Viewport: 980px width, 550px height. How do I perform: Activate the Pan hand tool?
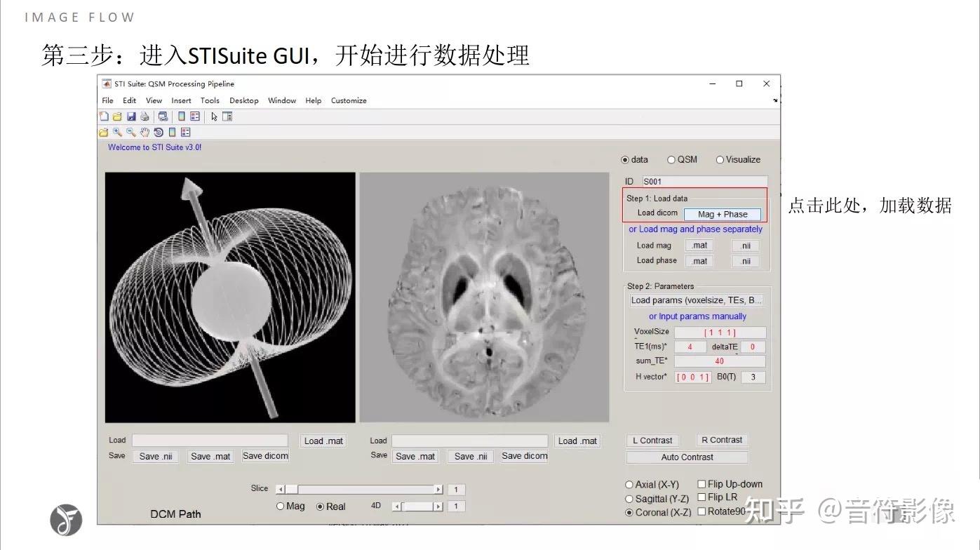145,132
